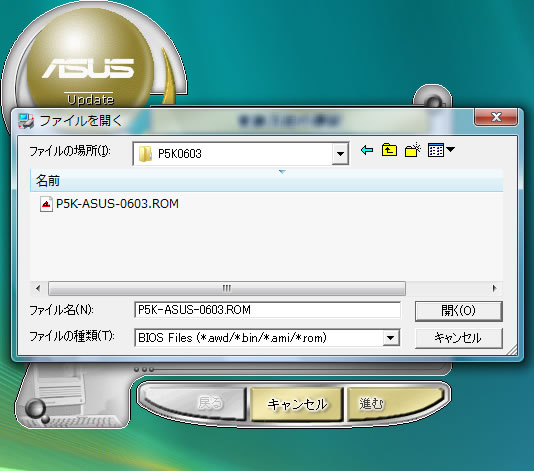The height and width of the screenshot is (471, 534).
Task: Click the P5K0603 folder icon
Action: click(x=145, y=154)
